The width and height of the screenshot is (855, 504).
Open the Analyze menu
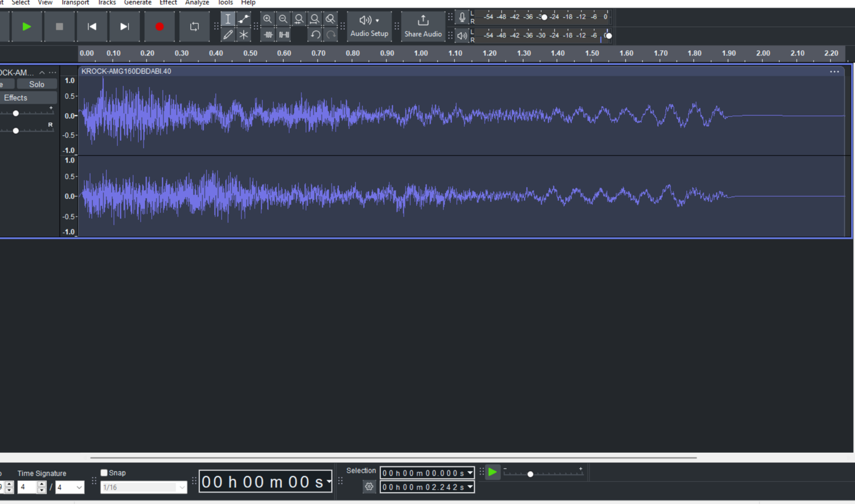pos(197,3)
